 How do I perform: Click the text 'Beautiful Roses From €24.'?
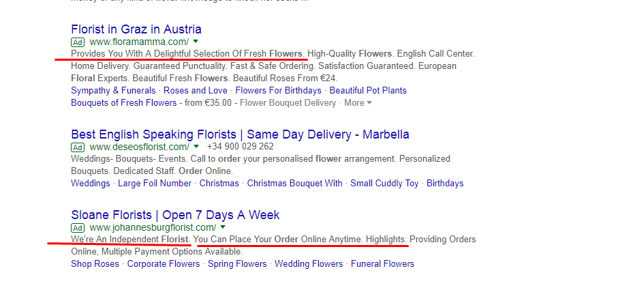(286, 78)
